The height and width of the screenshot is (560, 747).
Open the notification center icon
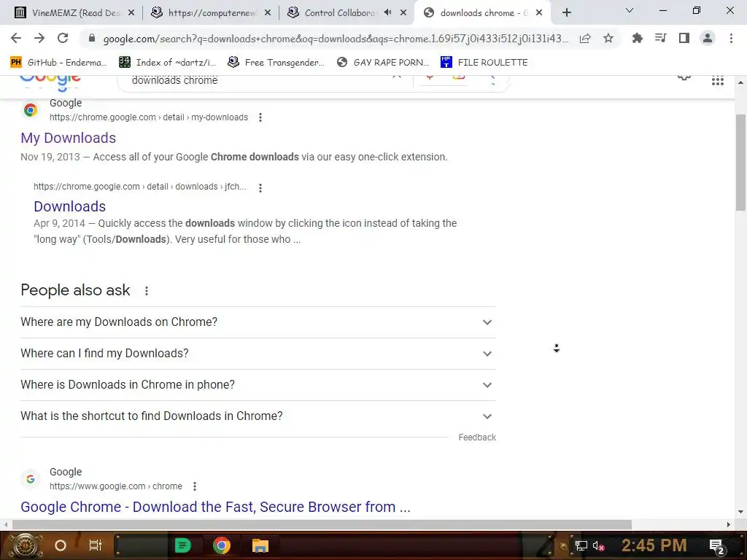(716, 546)
